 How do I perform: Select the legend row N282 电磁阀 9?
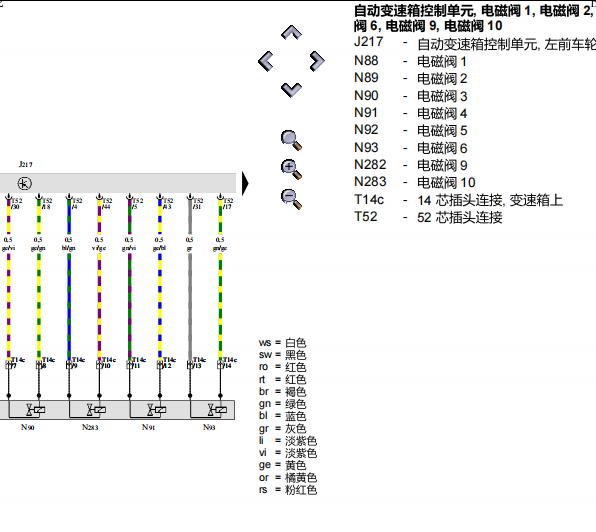tap(410, 165)
